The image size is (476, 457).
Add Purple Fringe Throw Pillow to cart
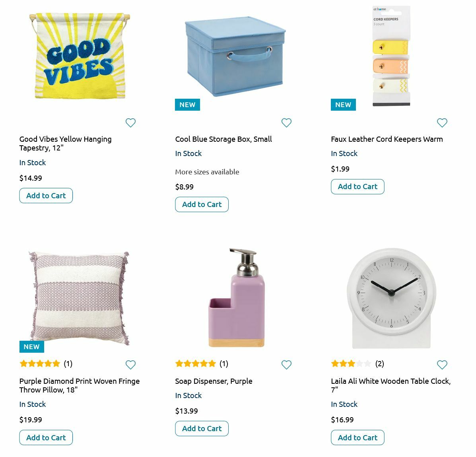46,437
